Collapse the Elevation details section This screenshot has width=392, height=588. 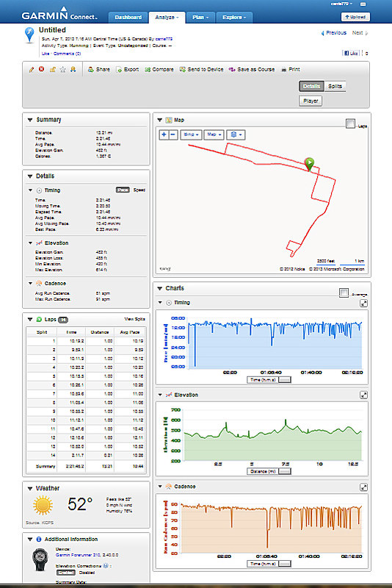30,243
